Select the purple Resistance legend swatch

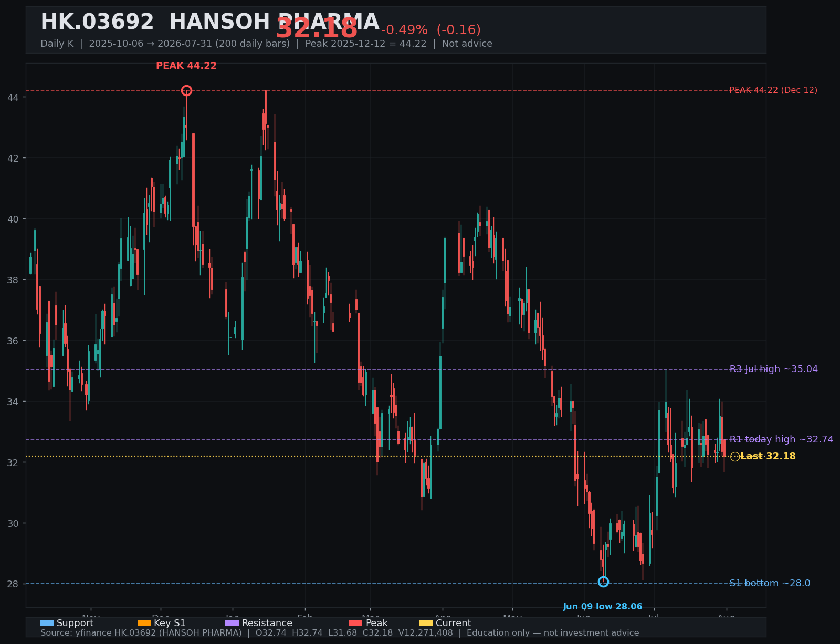point(232,624)
